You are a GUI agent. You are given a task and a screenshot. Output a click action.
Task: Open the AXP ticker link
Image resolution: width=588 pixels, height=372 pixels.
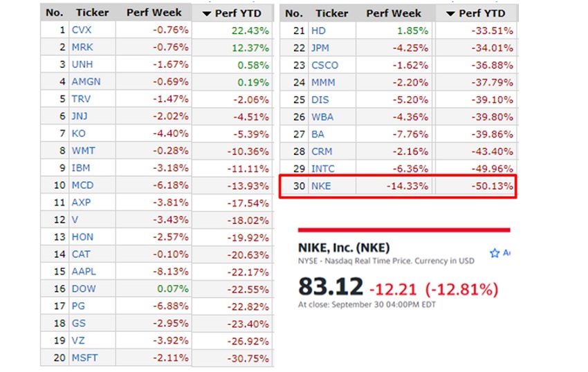coord(81,203)
